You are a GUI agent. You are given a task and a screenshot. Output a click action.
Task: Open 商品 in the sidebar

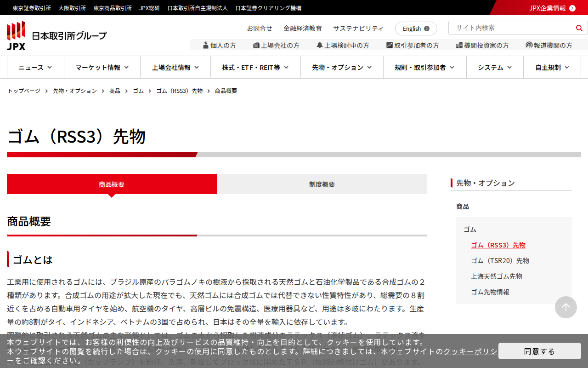(463, 207)
